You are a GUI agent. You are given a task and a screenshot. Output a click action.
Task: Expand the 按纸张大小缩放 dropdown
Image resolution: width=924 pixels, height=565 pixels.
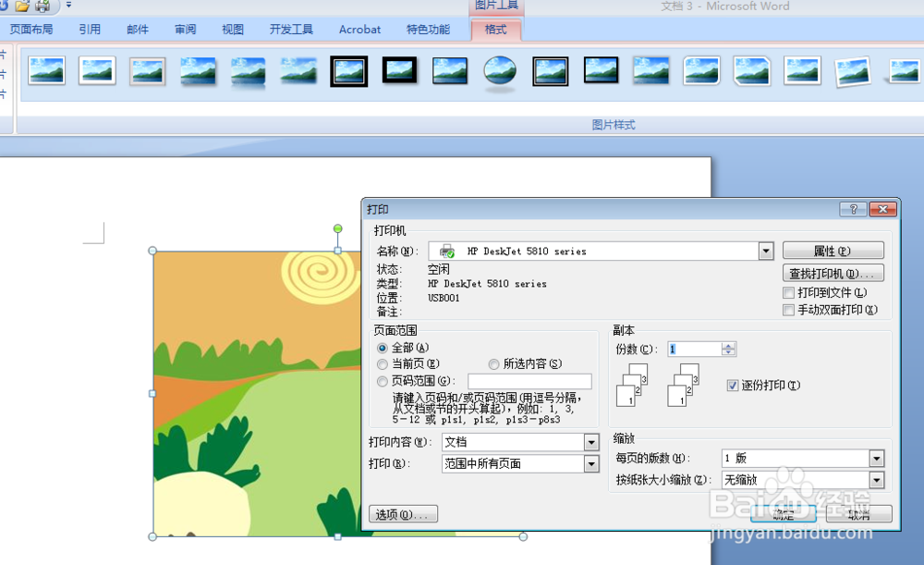pos(876,480)
